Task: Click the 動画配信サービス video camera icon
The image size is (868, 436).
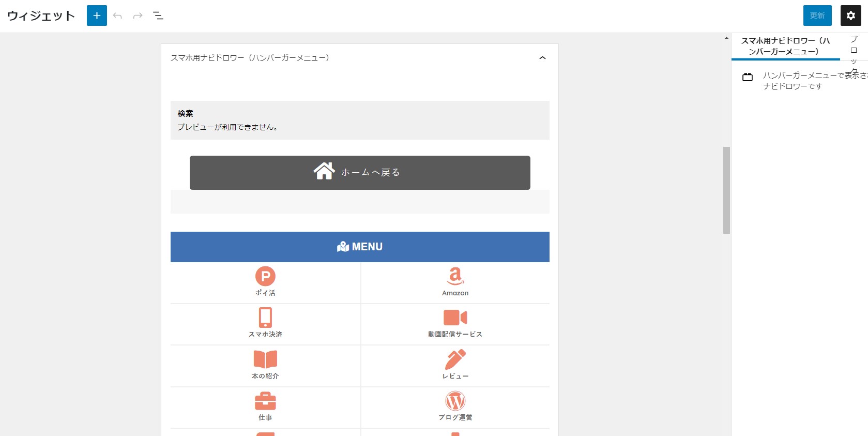Action: [455, 318]
